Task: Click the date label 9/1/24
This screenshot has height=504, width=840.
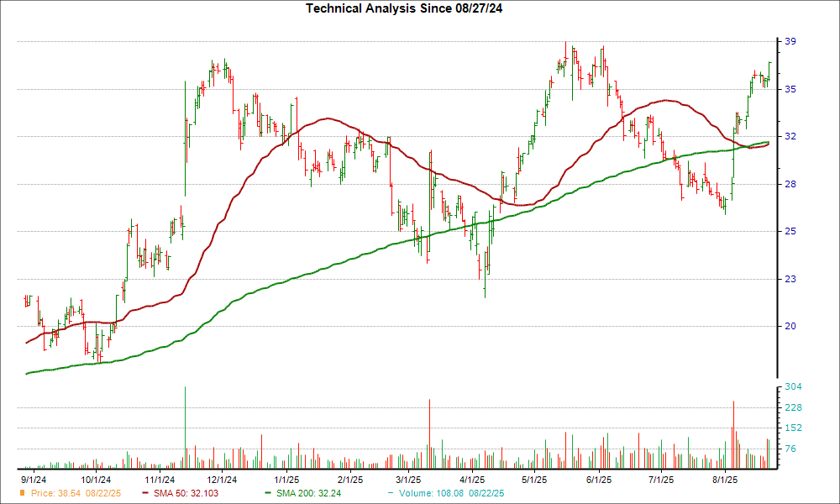Action: tap(34, 480)
